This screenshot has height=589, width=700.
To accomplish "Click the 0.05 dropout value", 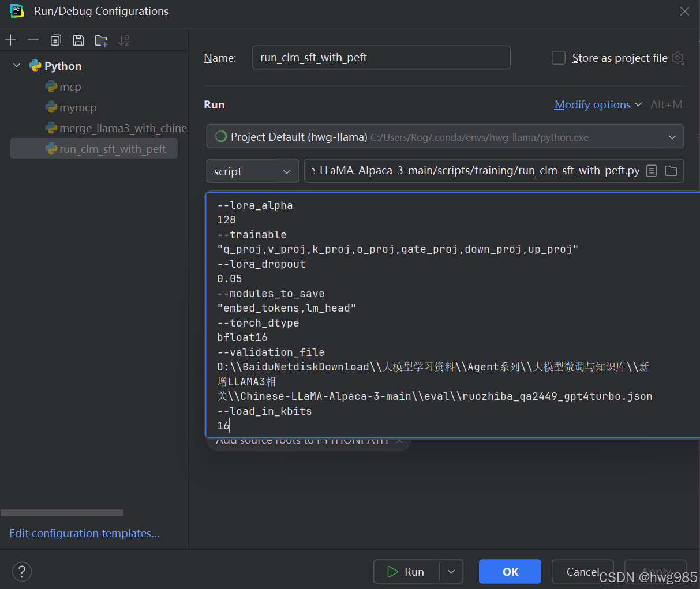I will pos(230,279).
